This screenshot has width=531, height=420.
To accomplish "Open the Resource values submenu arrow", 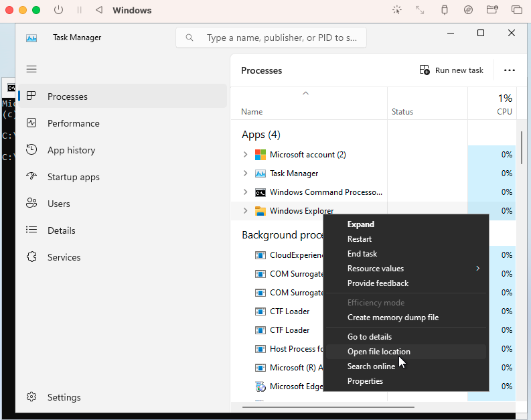I will point(477,268).
